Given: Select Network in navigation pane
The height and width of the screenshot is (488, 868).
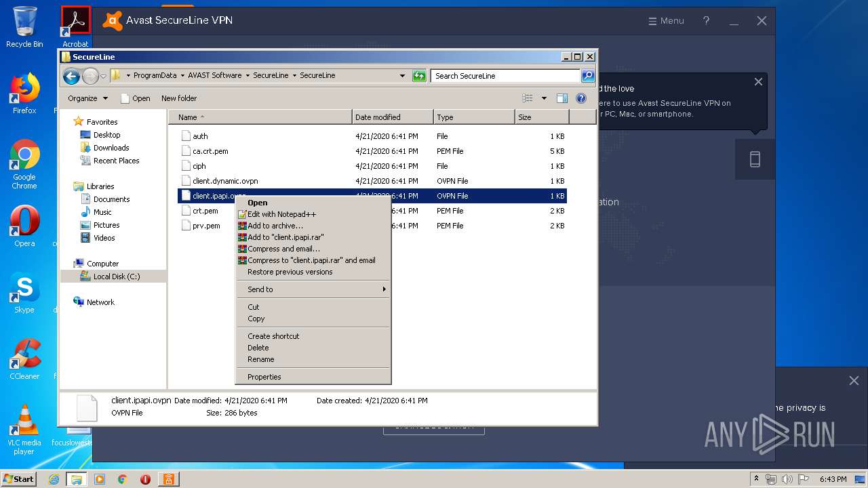Looking at the screenshot, I should tap(94, 302).
